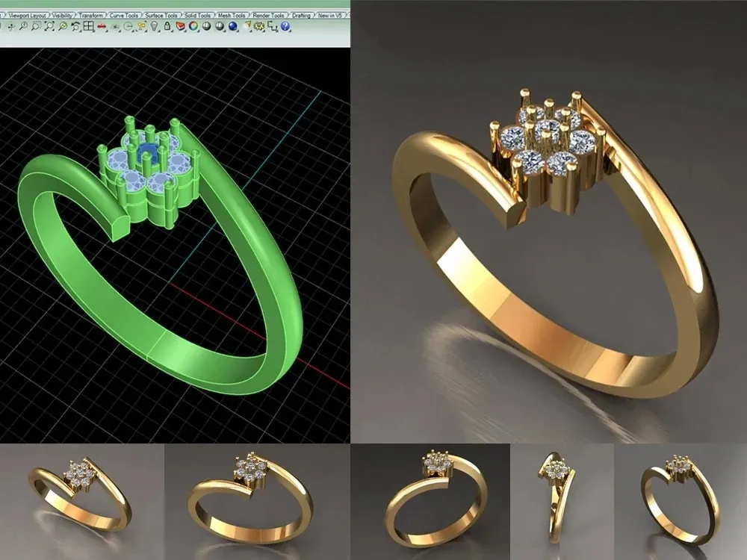Image resolution: width=747 pixels, height=560 pixels.
Task: Open the Edit Layers icon
Action: [181, 26]
